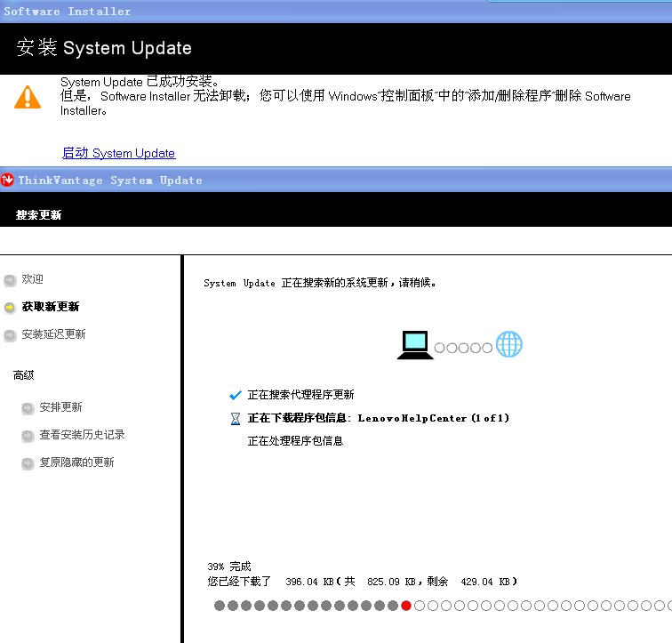Click the hourglass icon beside 正在下载程序包信息

tap(236, 418)
